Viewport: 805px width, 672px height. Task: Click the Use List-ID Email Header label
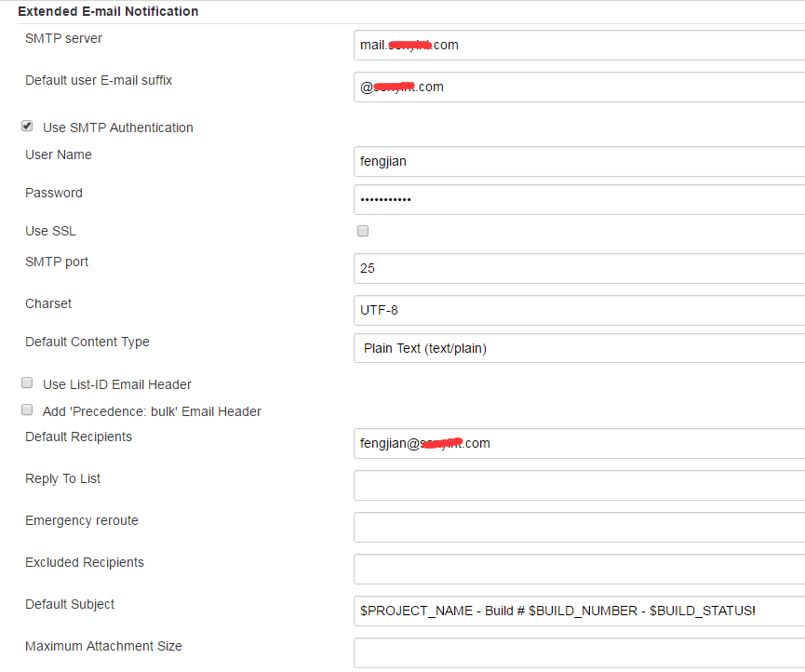pyautogui.click(x=117, y=384)
